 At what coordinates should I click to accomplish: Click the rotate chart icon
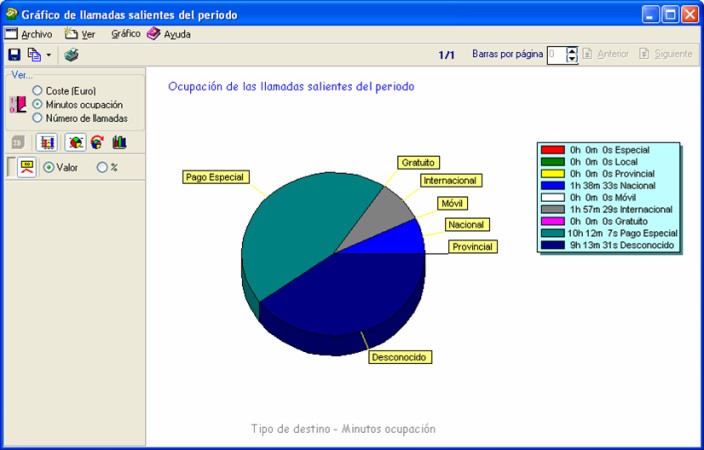click(x=97, y=142)
